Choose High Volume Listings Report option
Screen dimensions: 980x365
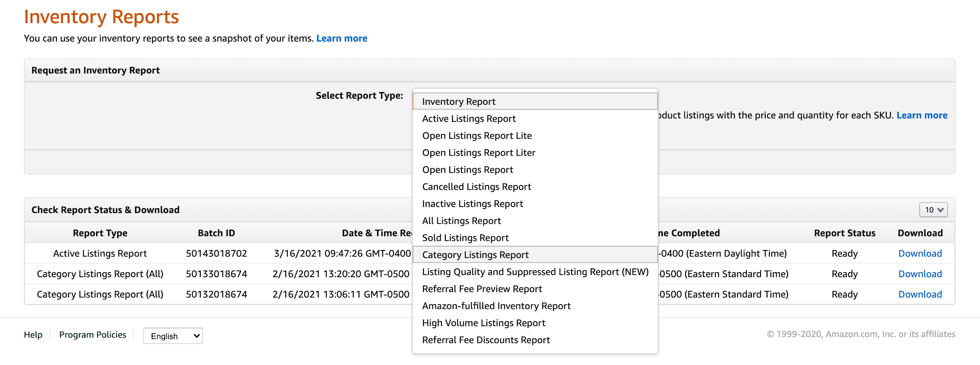coord(483,323)
